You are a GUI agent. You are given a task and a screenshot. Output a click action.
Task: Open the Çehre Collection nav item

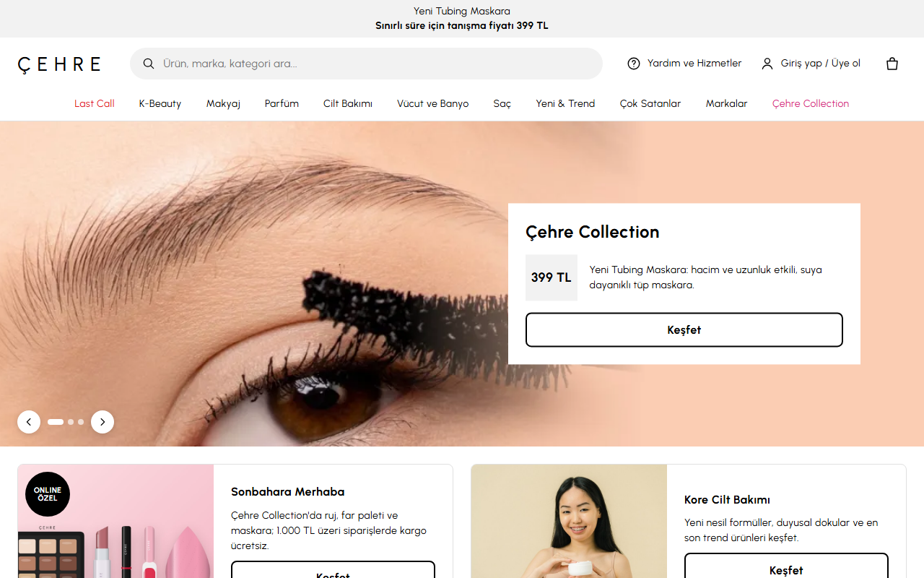pos(811,103)
